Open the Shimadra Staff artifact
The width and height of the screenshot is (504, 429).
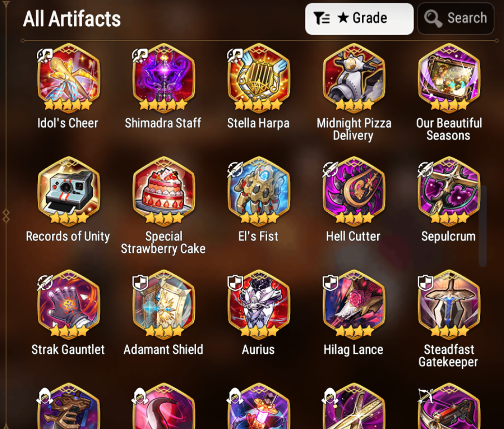[164, 78]
